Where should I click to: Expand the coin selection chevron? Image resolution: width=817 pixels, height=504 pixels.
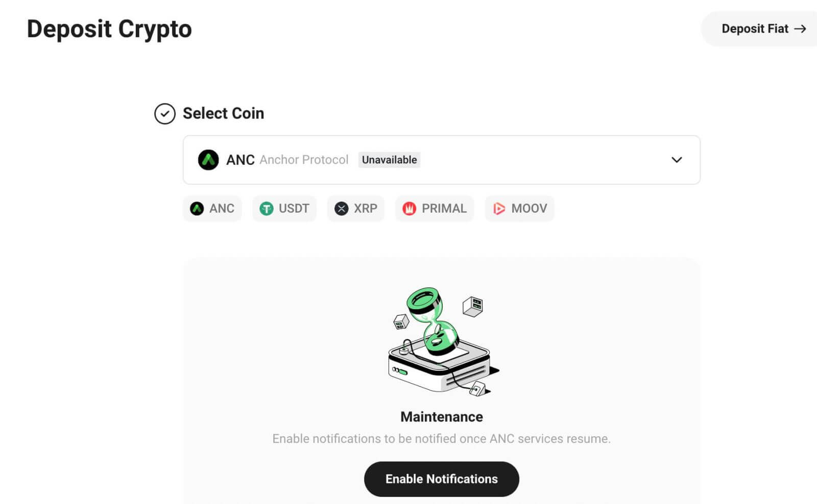pyautogui.click(x=677, y=160)
